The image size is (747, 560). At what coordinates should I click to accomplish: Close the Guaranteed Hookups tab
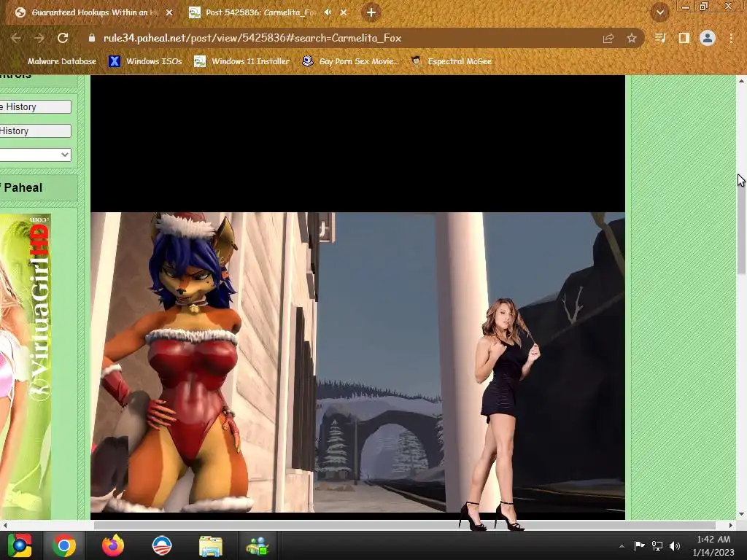(x=169, y=12)
